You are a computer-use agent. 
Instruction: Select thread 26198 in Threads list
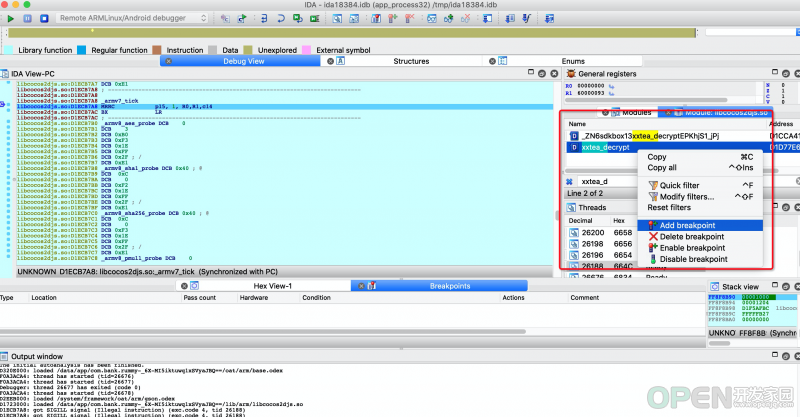click(601, 243)
